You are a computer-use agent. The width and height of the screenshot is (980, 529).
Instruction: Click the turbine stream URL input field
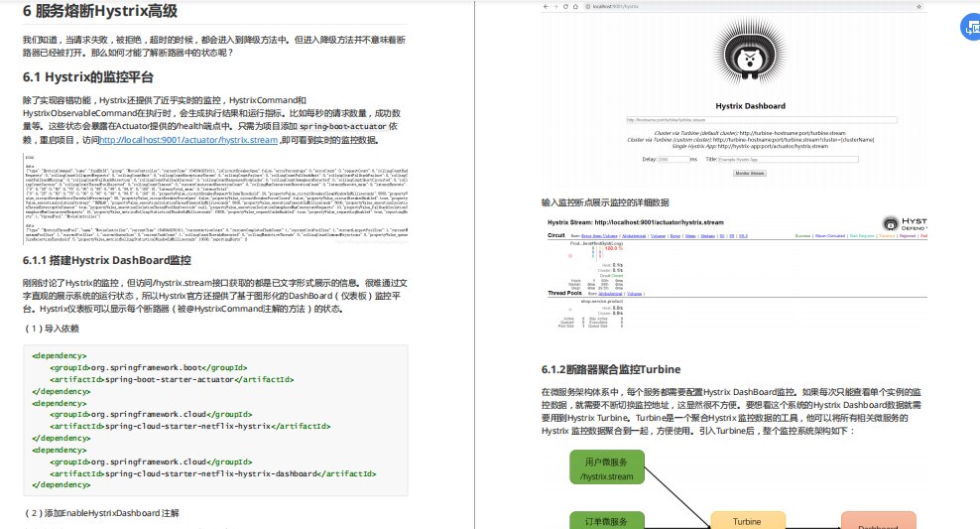coord(761,120)
